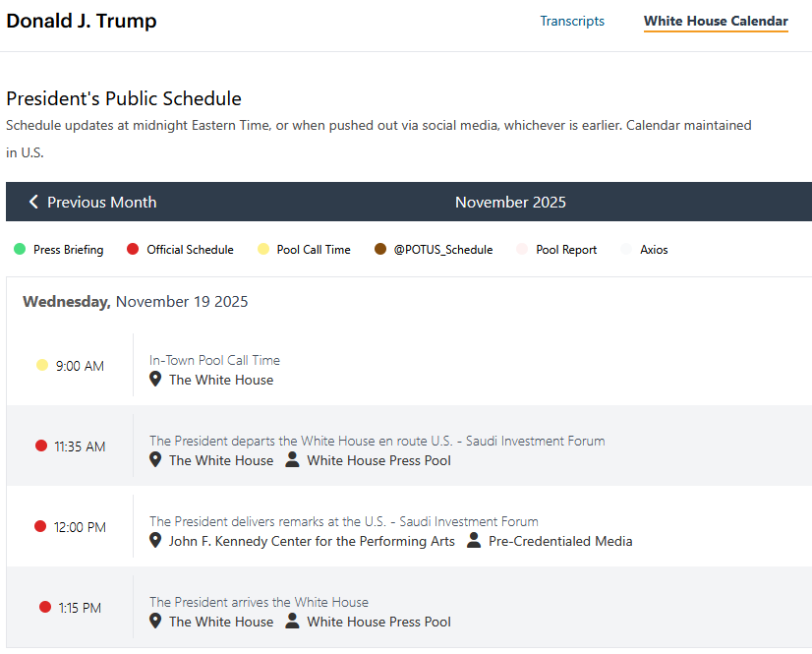Toggle the Official Schedule legend filter
Image resolution: width=812 pixels, height=654 pixels.
[x=181, y=250]
